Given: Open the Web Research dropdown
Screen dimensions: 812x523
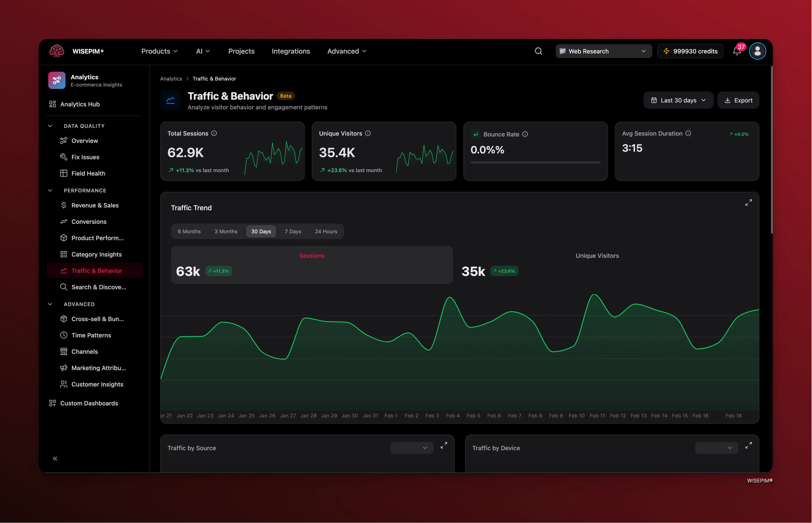Looking at the screenshot, I should click(603, 51).
